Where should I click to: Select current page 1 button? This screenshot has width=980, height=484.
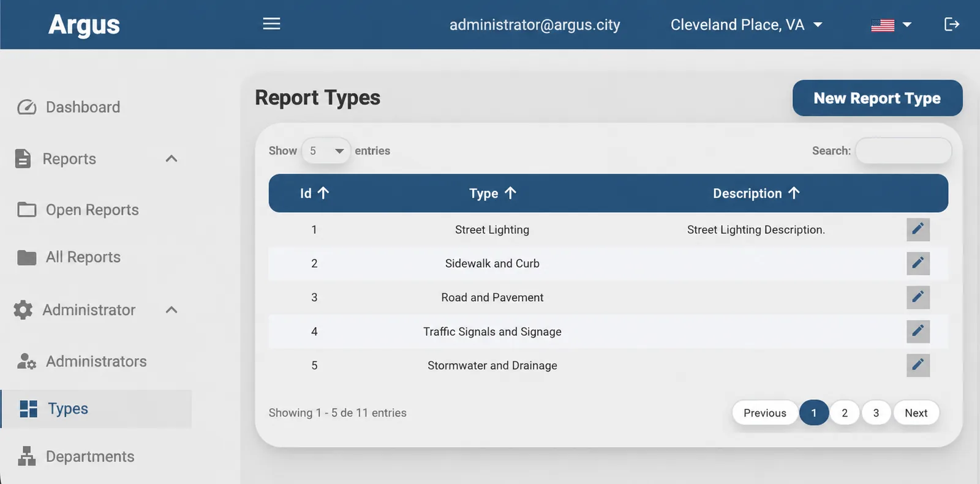pyautogui.click(x=814, y=413)
